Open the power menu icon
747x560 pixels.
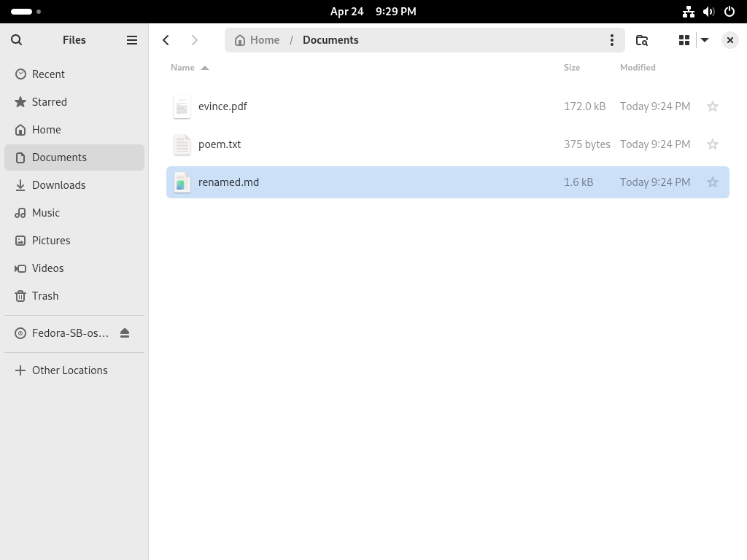[729, 12]
